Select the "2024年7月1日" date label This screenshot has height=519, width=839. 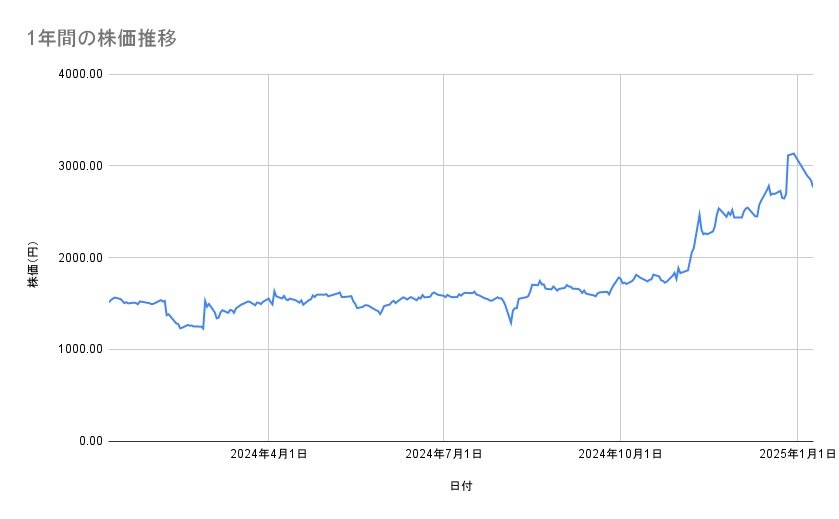point(443,454)
